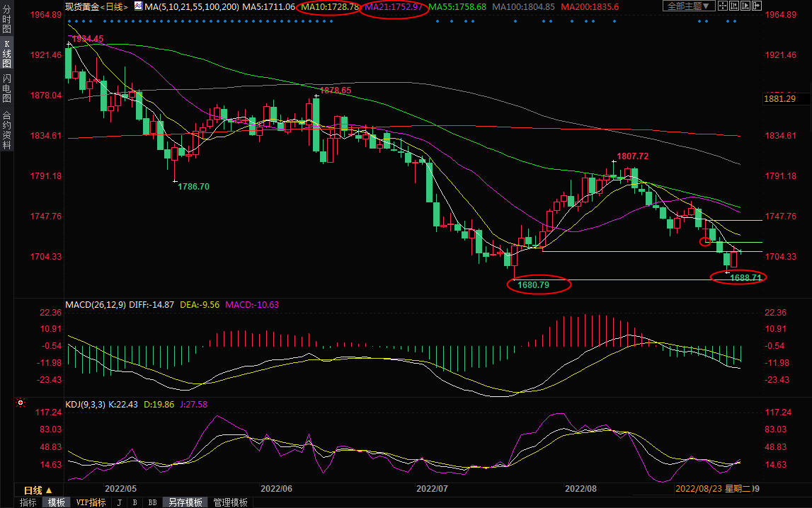Click the 管理模板 button
Viewport: 812px width, 508px height.
tap(231, 502)
